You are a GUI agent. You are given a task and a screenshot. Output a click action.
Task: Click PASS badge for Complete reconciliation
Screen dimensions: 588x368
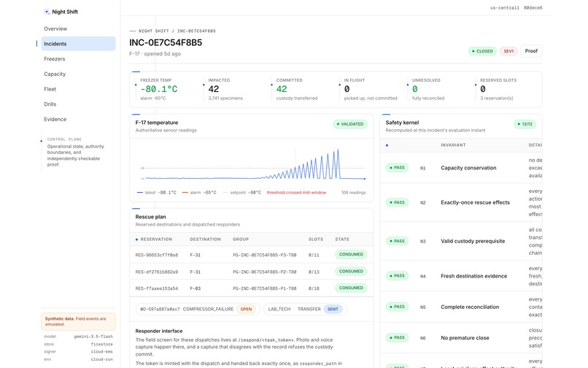tap(397, 307)
